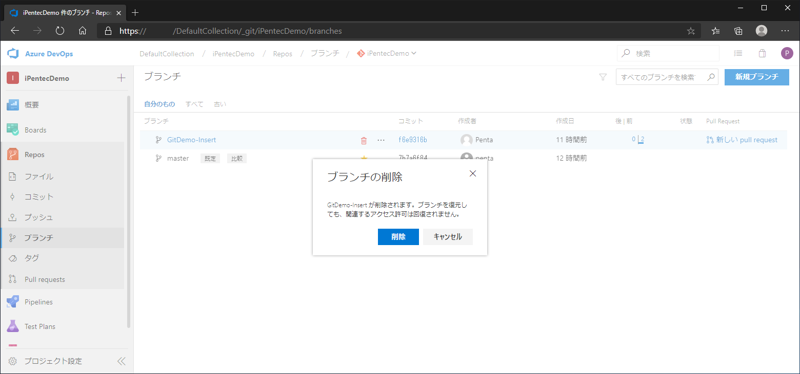Image resolution: width=800 pixels, height=374 pixels.
Task: Click the 新規ブランチ button
Action: pyautogui.click(x=757, y=78)
